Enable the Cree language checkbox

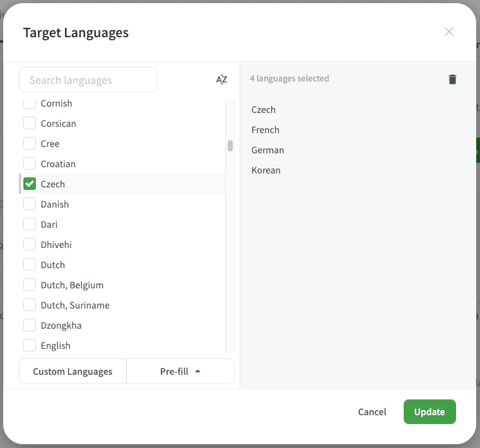(x=30, y=144)
